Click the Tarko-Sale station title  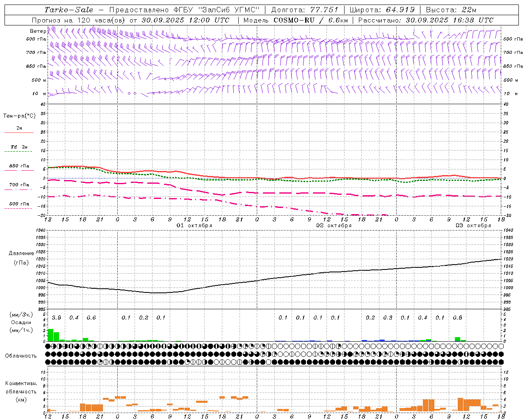click(x=68, y=10)
